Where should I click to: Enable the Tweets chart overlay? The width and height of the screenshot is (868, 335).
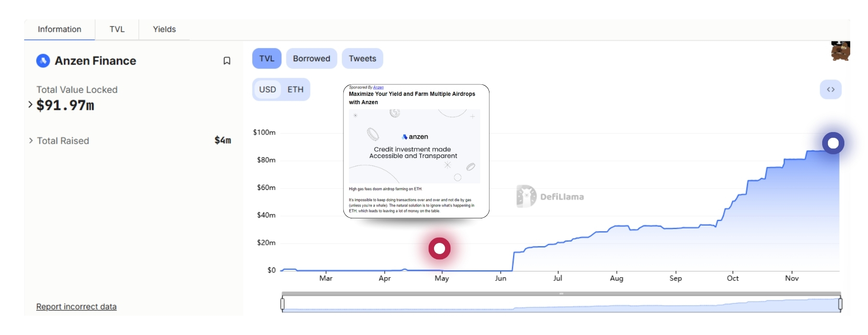pos(362,58)
